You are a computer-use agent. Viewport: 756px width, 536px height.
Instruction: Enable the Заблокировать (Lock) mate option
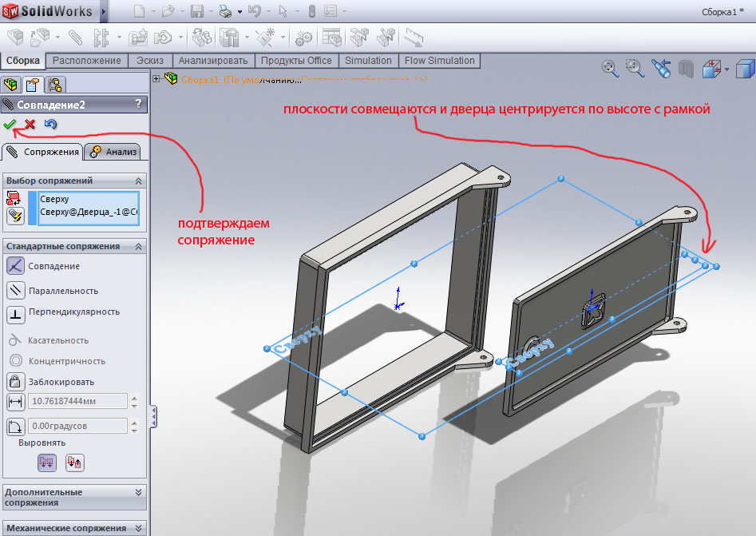click(15, 381)
